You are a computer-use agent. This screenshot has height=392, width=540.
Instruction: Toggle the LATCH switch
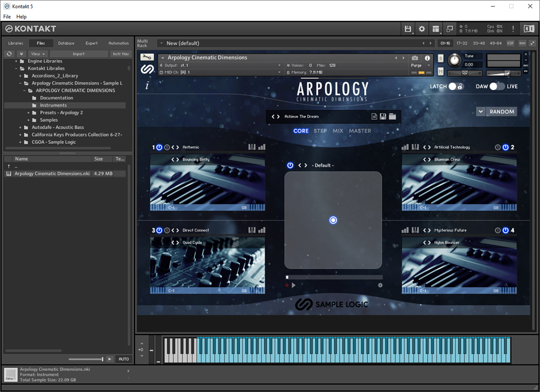tap(456, 86)
